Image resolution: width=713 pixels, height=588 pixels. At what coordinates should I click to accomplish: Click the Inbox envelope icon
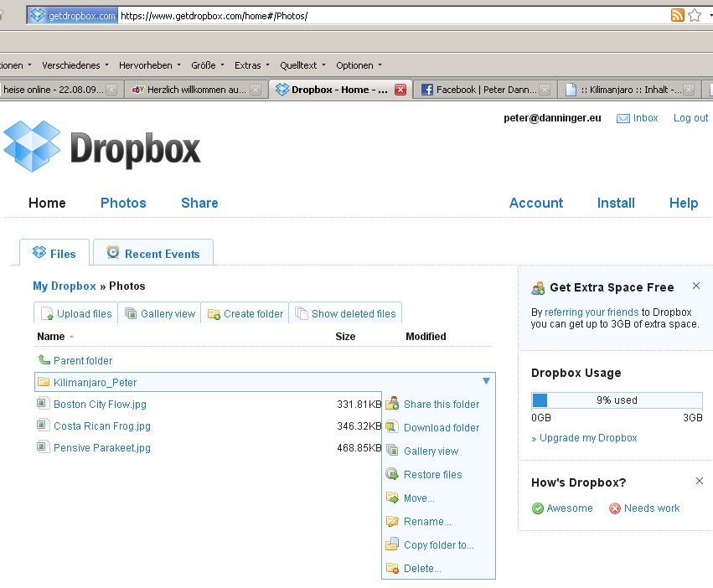coord(623,119)
